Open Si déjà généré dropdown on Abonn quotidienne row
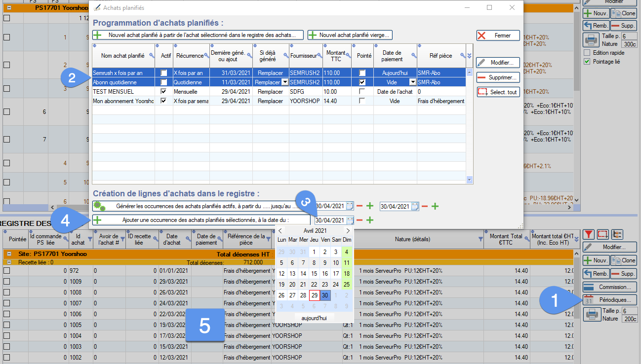The width and height of the screenshot is (641, 364). coord(284,82)
